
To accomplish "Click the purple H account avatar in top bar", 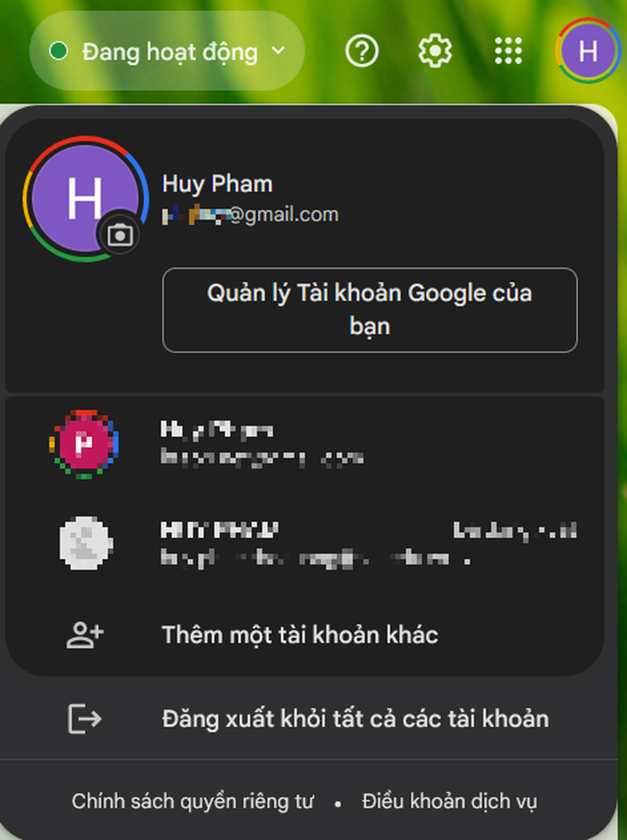I will point(588,51).
